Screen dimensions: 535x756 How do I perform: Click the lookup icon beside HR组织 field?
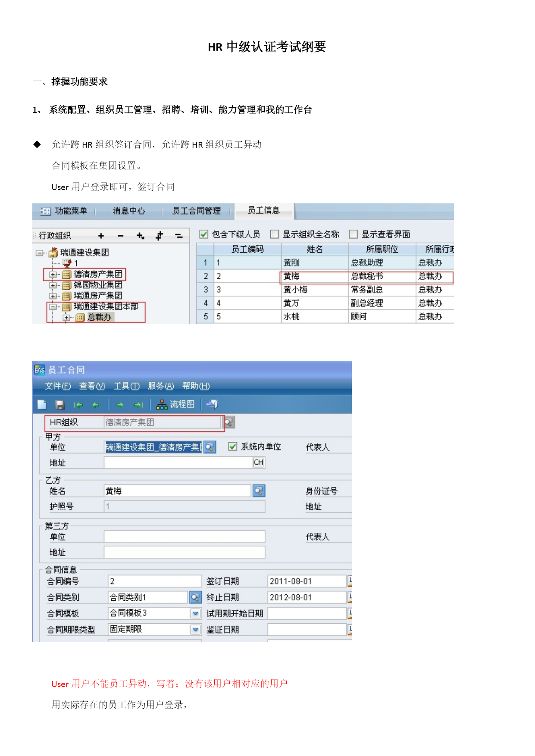point(229,422)
